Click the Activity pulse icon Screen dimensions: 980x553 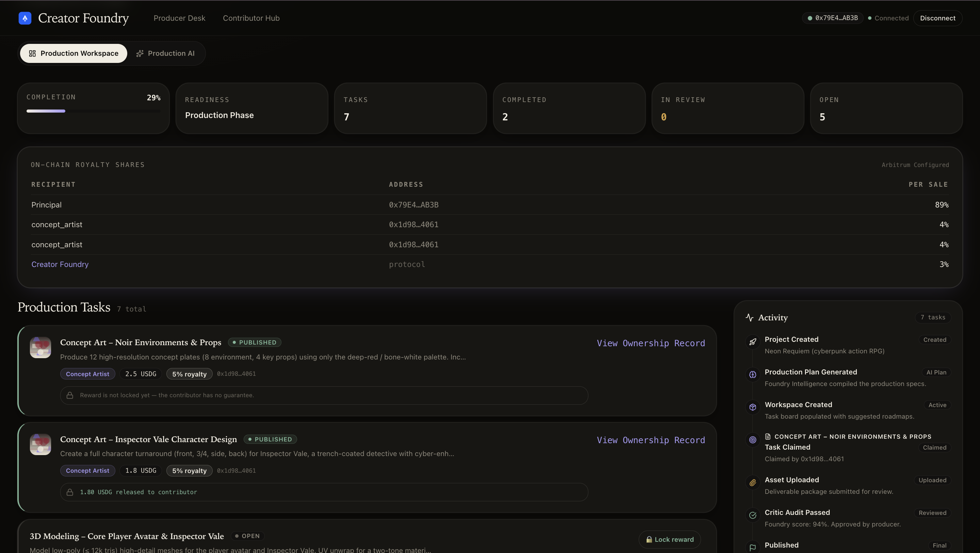(x=749, y=318)
